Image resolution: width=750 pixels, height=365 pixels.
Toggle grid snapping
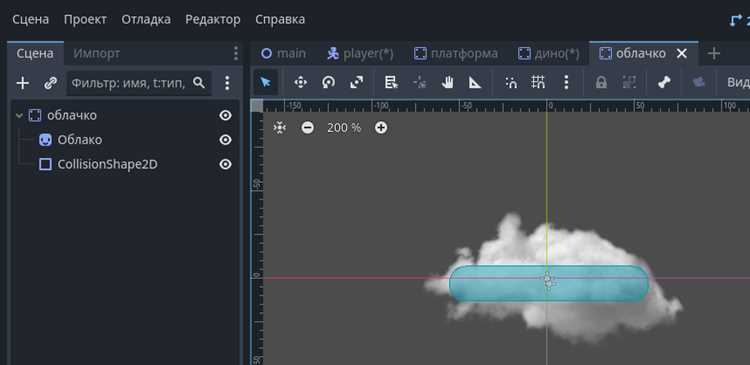[x=538, y=83]
